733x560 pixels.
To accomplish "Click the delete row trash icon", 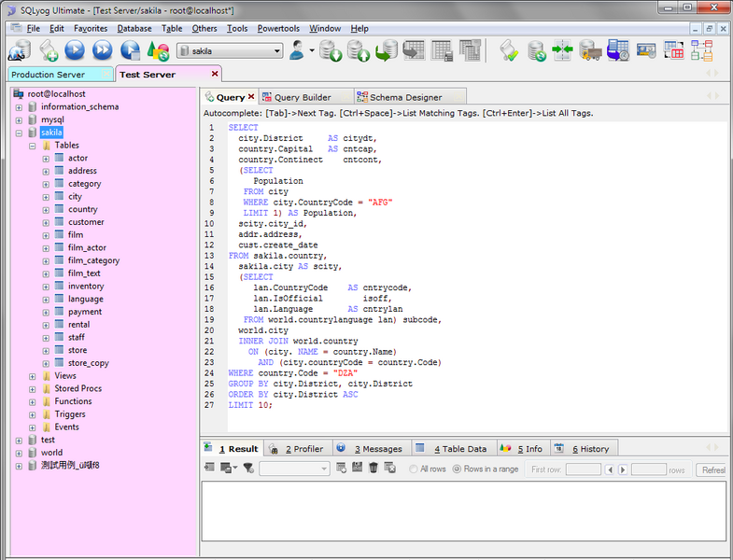I will click(374, 469).
